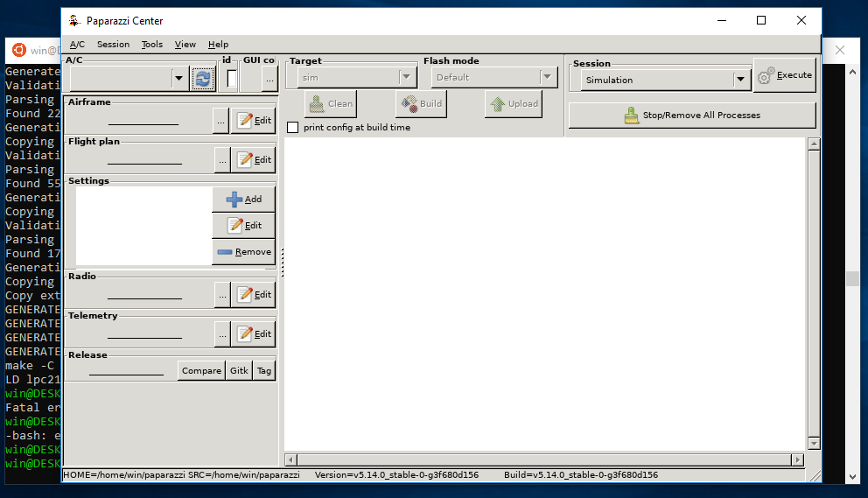Click the A/C refresh icon button
This screenshot has width=868, height=498.
click(x=203, y=79)
